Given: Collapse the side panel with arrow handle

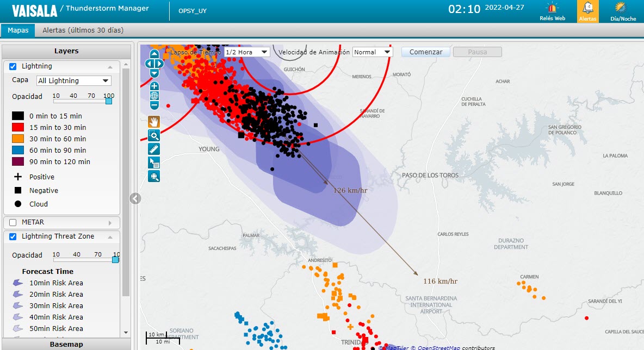Looking at the screenshot, I should (x=135, y=198).
